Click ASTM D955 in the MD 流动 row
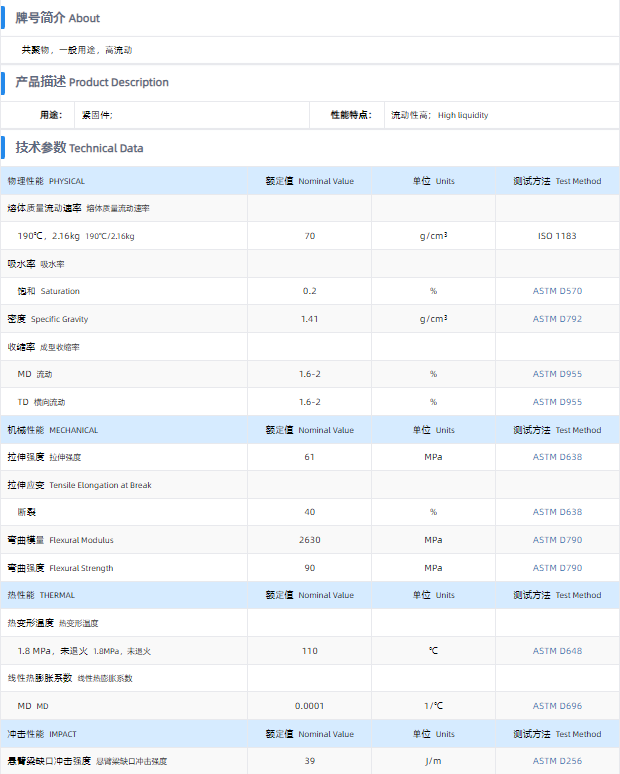The width and height of the screenshot is (620, 774). tap(557, 374)
